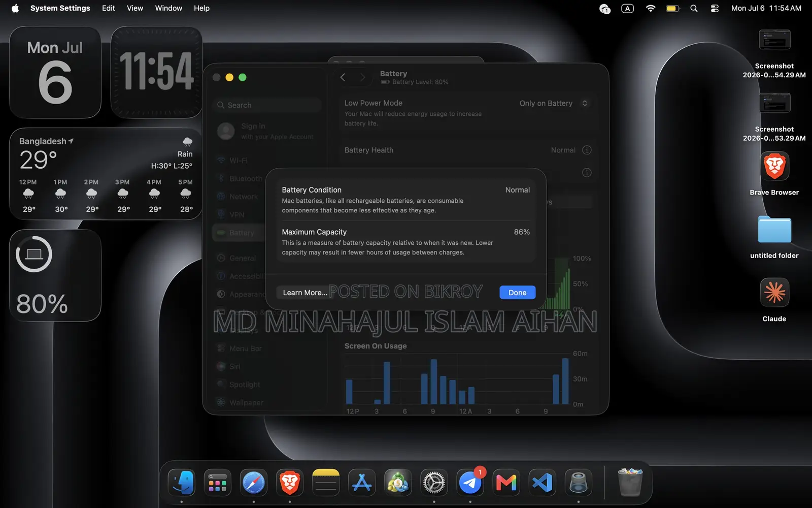Open Finder from the Dock

181,483
